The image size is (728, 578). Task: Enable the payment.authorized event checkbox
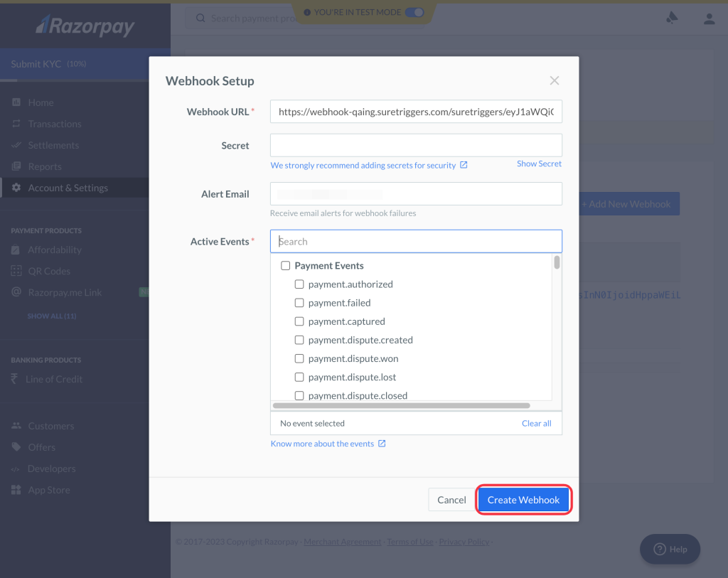pyautogui.click(x=299, y=284)
